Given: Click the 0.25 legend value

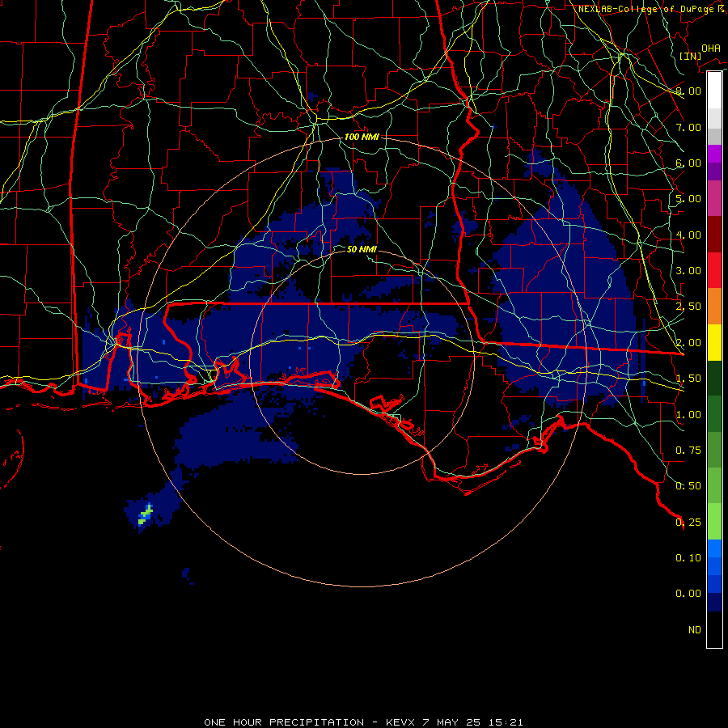Looking at the screenshot, I should (688, 523).
